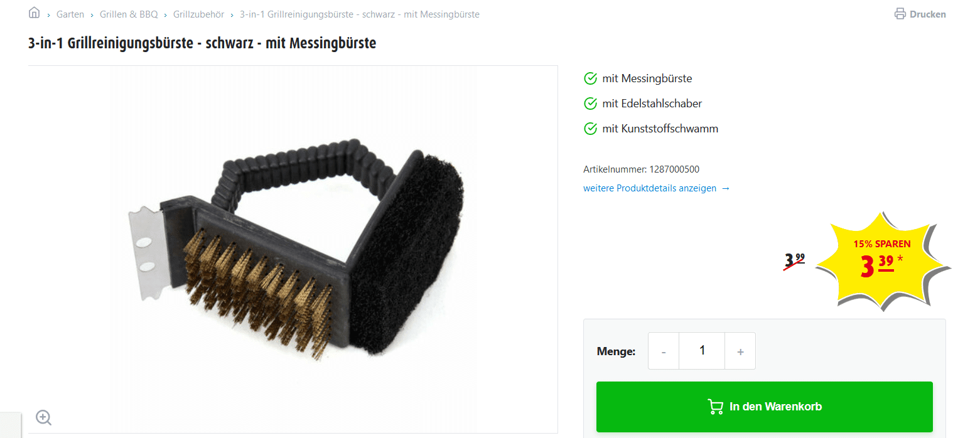Image resolution: width=980 pixels, height=438 pixels.
Task: Decrease quantity with the minus button
Action: pyautogui.click(x=664, y=351)
